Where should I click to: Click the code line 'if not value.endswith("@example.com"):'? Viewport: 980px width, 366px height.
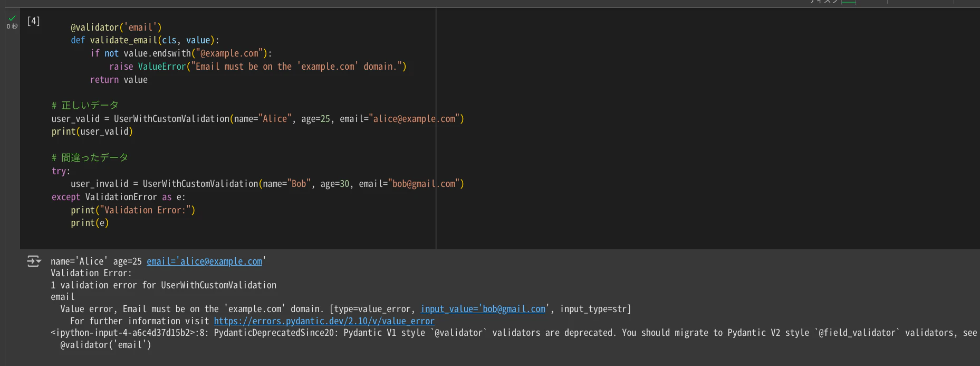(181, 53)
